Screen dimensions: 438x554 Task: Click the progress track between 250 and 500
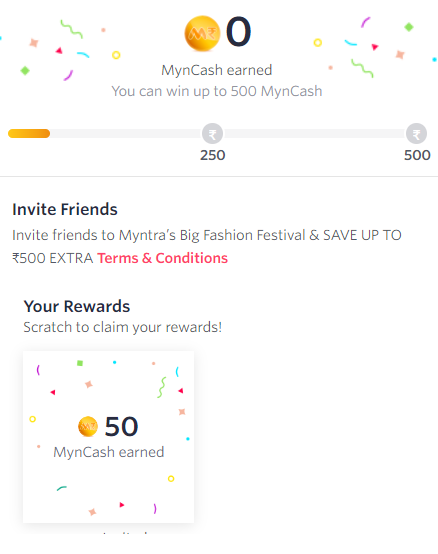point(315,134)
